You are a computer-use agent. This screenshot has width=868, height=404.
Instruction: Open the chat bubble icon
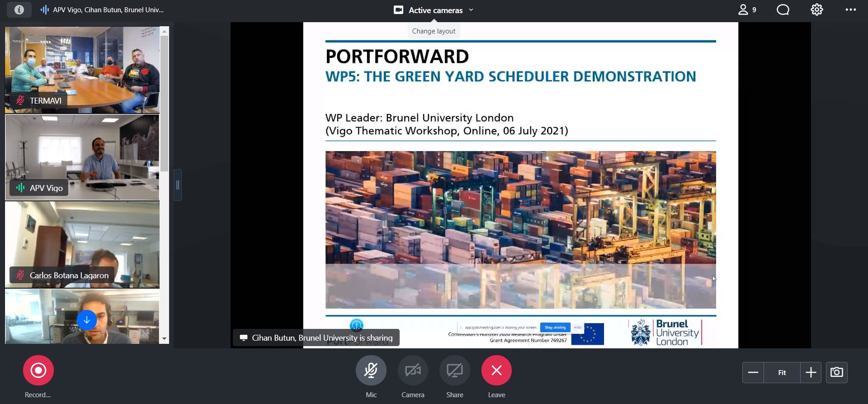pos(783,10)
